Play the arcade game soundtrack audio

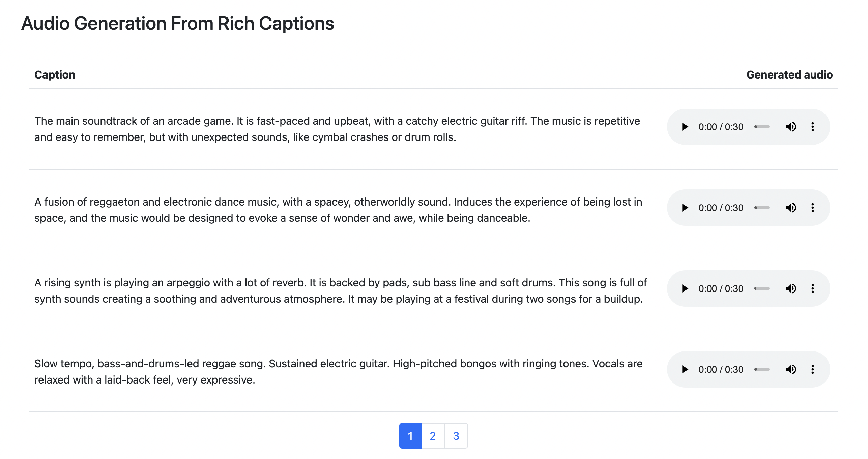(685, 127)
